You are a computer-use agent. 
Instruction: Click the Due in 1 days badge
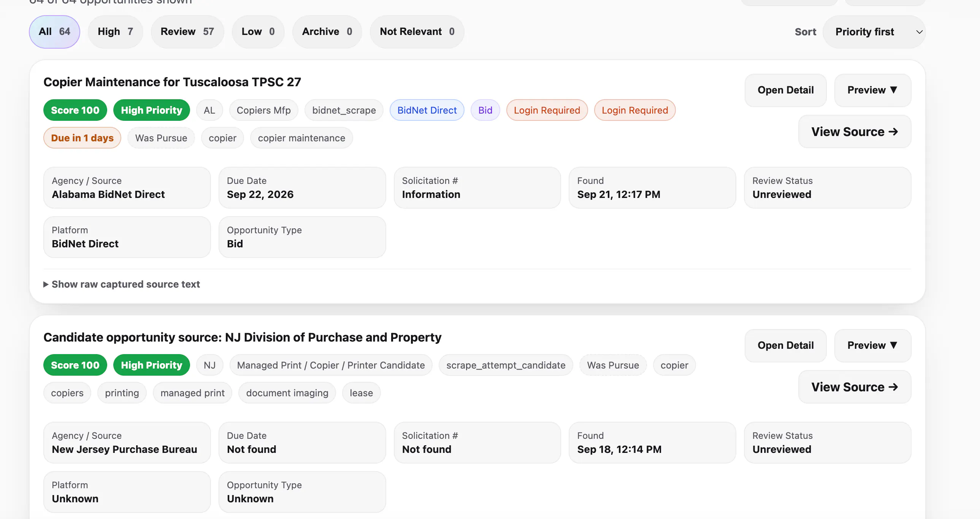point(82,138)
